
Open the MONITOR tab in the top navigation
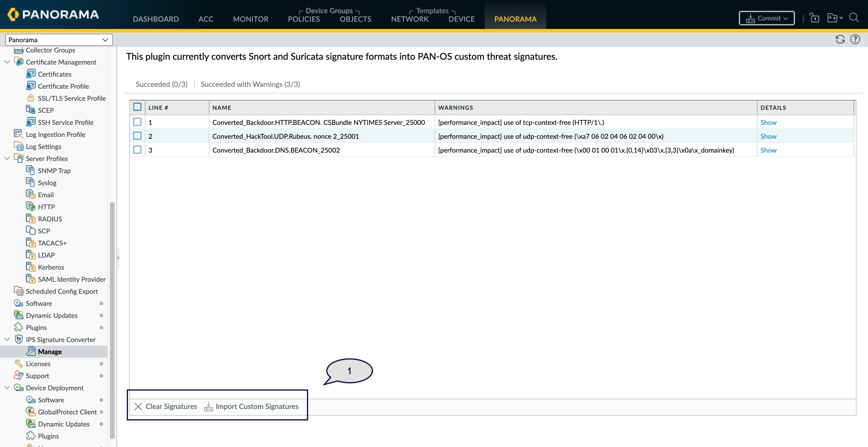coord(251,19)
